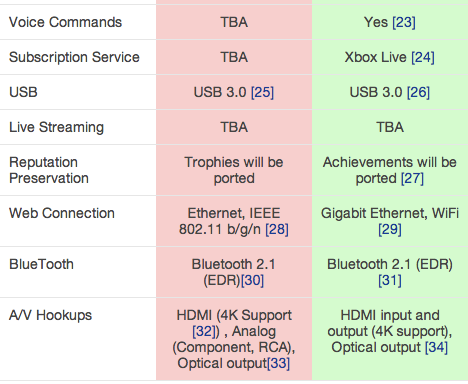Open citation [24] beside Xbox Live
The image size is (468, 384).
coord(423,58)
